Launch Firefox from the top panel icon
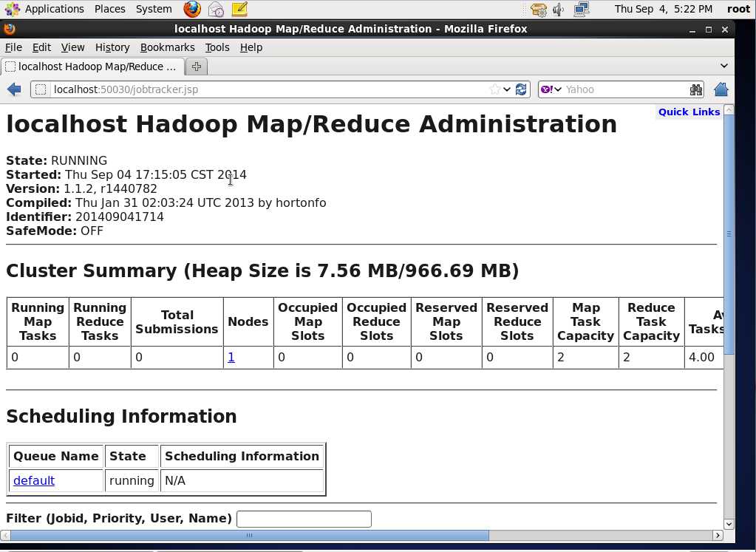This screenshot has width=756, height=552. point(192,9)
